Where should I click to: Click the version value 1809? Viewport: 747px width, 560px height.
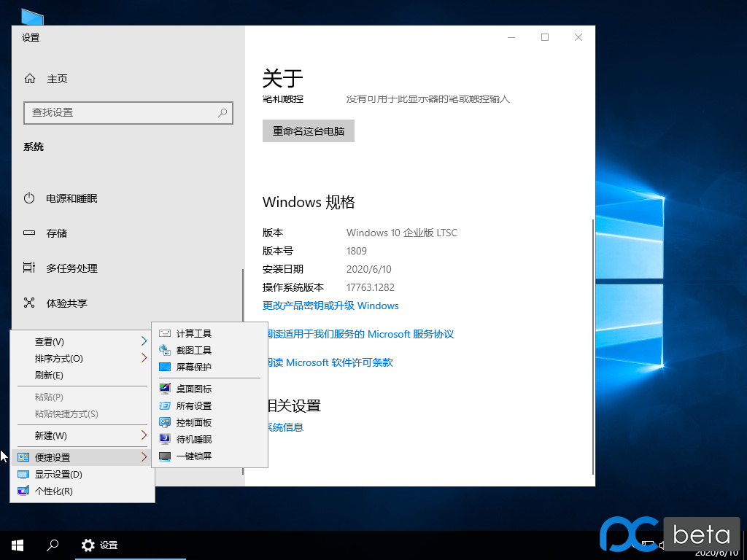point(356,251)
